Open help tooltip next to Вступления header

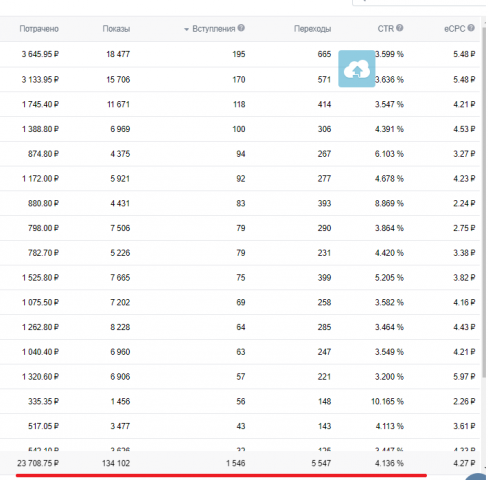coord(241,28)
